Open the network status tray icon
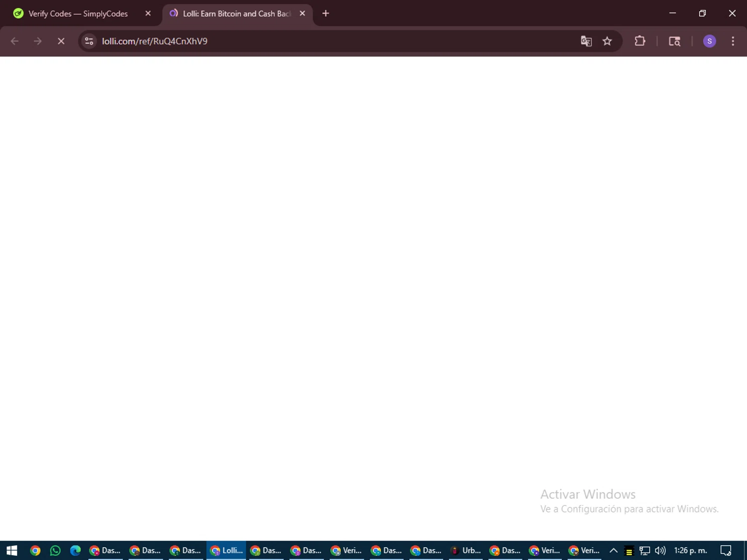Image resolution: width=747 pixels, height=560 pixels. (x=645, y=551)
